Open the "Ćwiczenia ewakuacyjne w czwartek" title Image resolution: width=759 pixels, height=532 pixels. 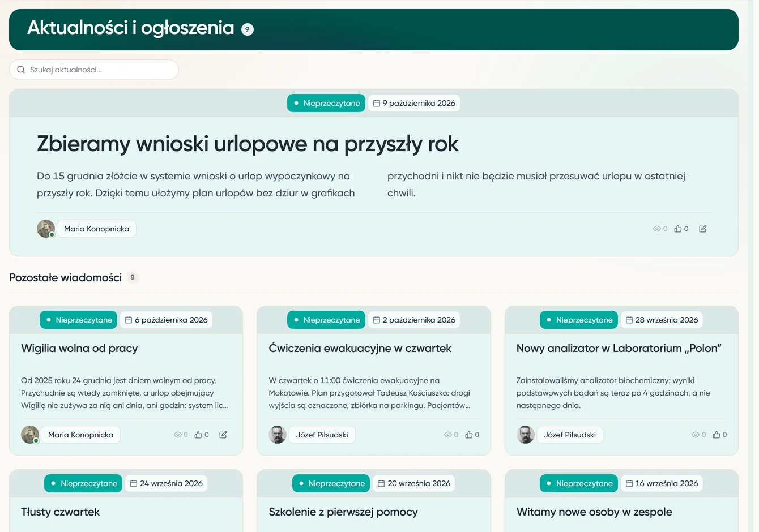[x=360, y=349]
